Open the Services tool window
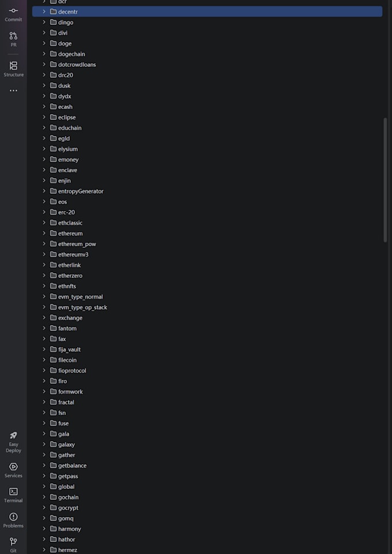The width and height of the screenshot is (392, 554). click(13, 470)
